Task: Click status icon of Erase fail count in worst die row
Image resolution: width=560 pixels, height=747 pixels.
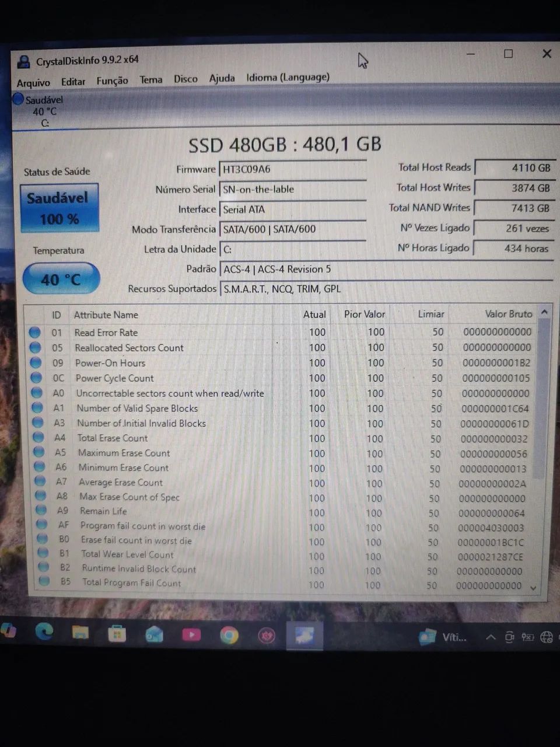Action: [43, 538]
